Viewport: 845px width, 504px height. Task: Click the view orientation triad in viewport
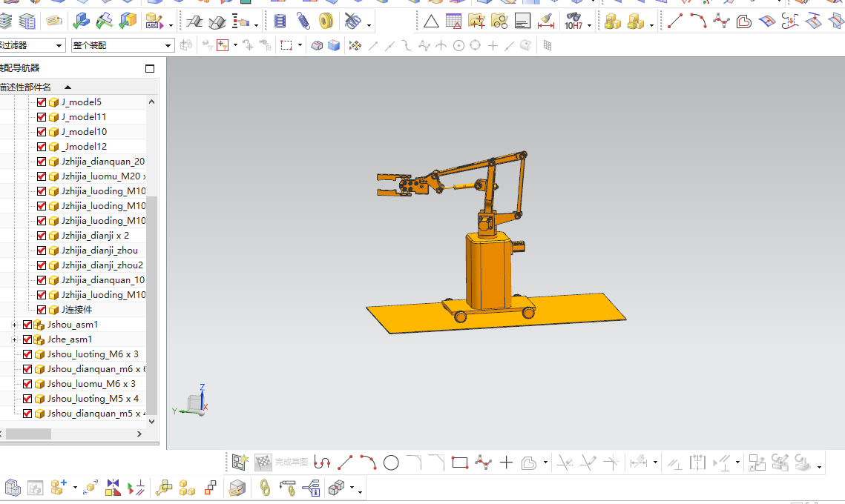192,401
